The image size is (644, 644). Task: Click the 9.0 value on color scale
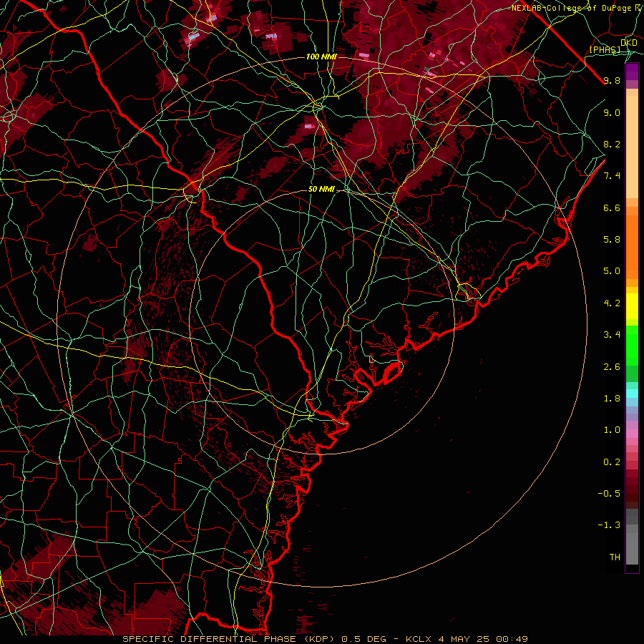pyautogui.click(x=612, y=112)
